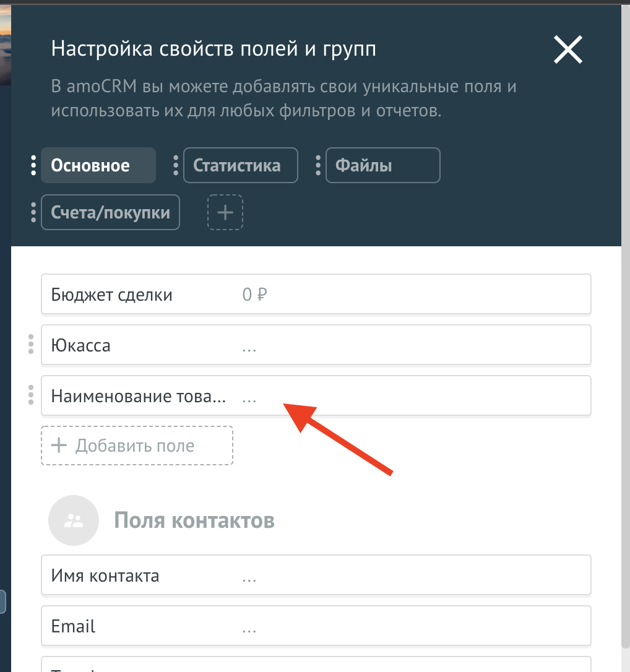630x672 pixels.
Task: Click the Email contact field
Action: (316, 626)
